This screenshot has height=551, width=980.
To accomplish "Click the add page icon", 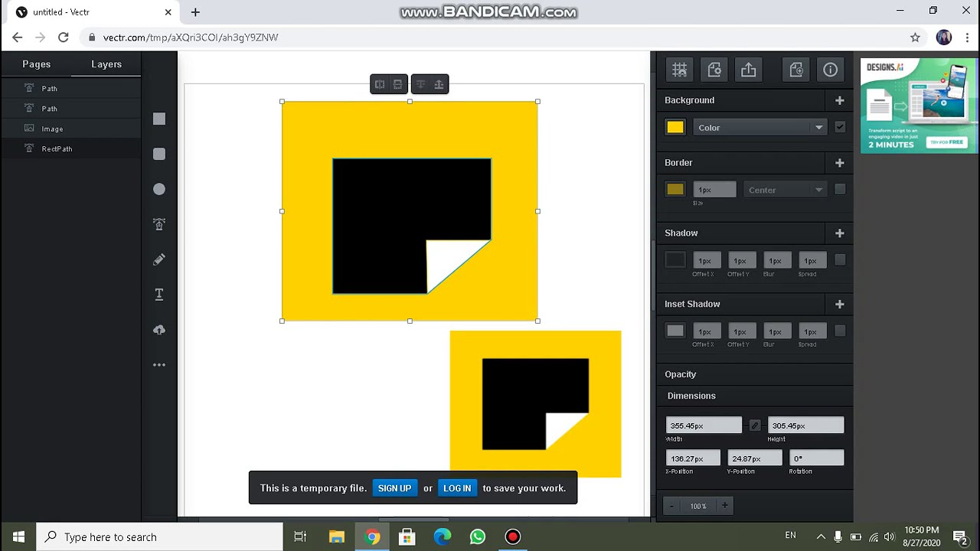I will (796, 70).
